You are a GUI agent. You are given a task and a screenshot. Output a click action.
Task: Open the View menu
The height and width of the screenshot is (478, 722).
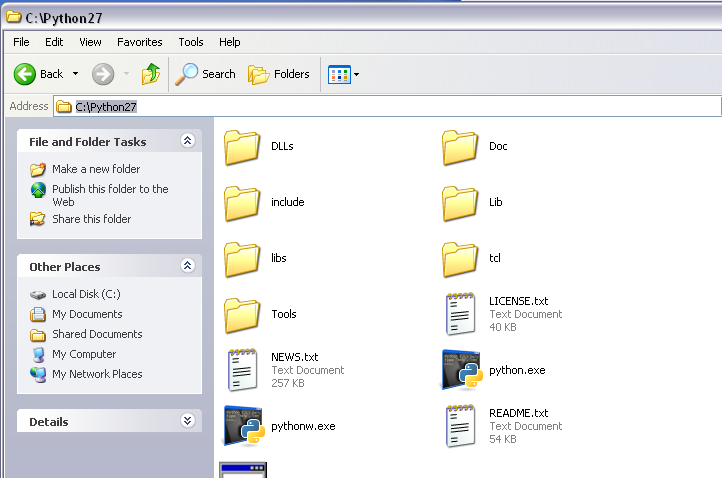pyautogui.click(x=90, y=42)
